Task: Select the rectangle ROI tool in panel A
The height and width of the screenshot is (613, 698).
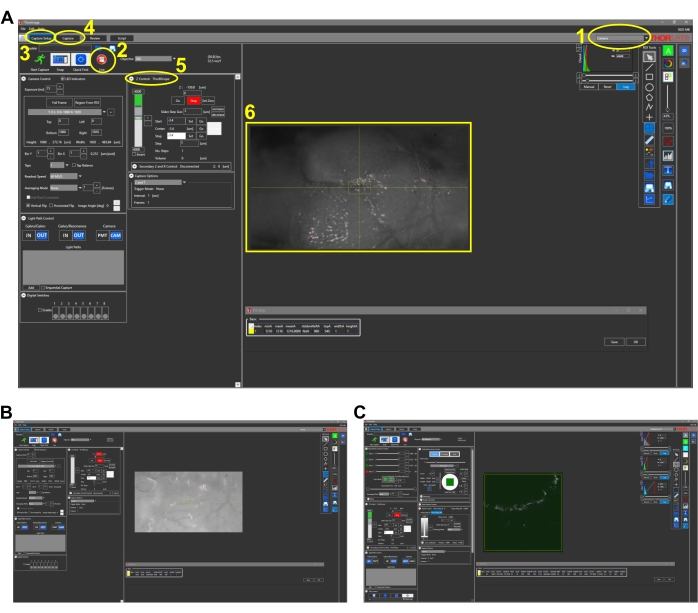Action: pyautogui.click(x=650, y=75)
